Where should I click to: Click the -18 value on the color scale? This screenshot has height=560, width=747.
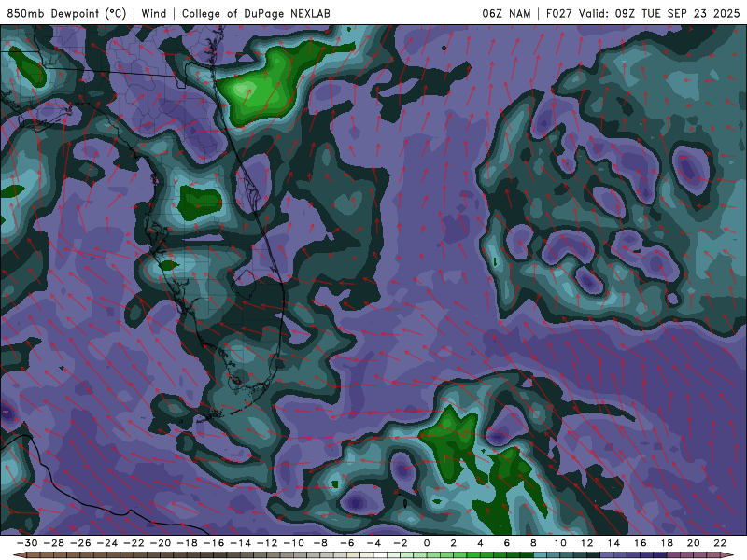click(x=187, y=543)
